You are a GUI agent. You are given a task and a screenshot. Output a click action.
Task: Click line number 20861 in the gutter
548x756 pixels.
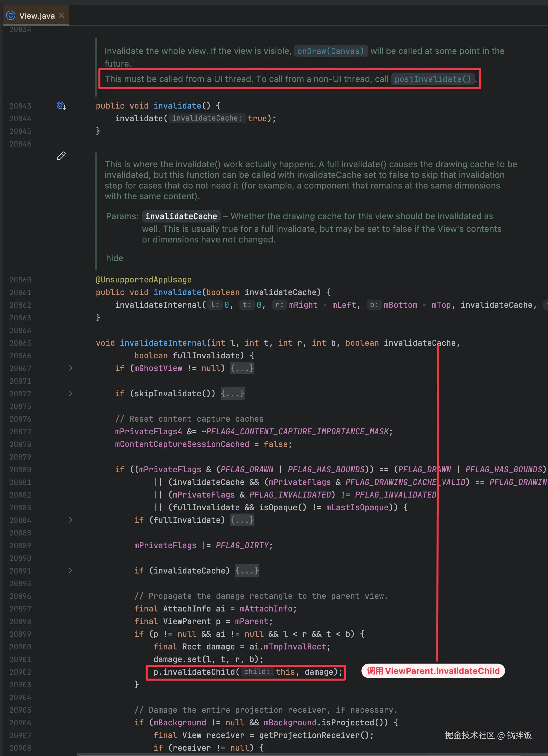point(20,292)
